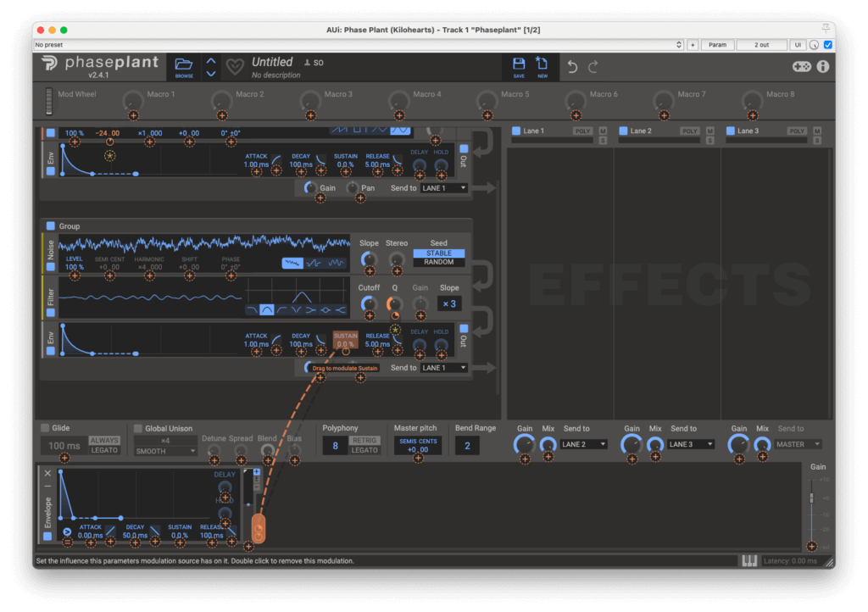This screenshot has height=612, width=868.
Task: Open the Global Unison SMOOTH dropdown
Action: pyautogui.click(x=165, y=451)
